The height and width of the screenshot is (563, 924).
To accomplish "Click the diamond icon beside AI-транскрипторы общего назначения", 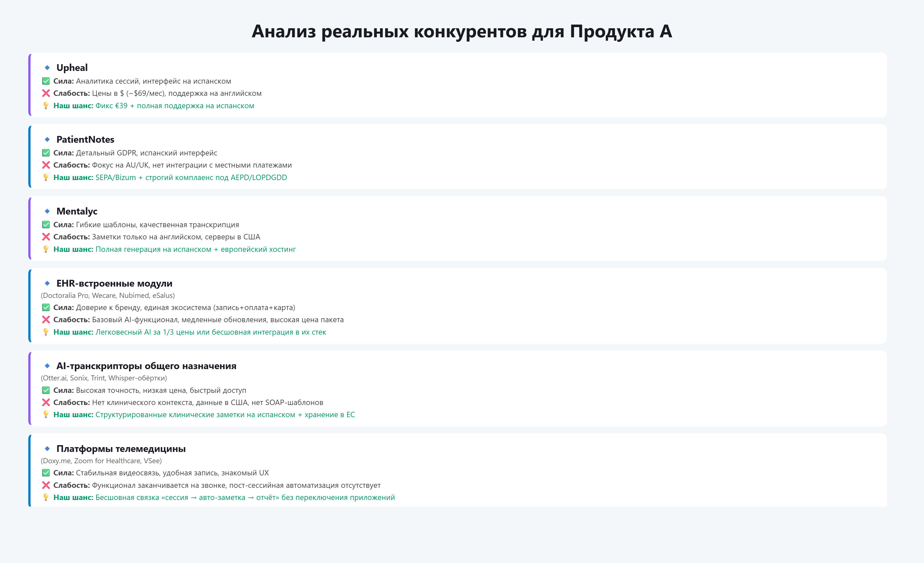I will (47, 366).
